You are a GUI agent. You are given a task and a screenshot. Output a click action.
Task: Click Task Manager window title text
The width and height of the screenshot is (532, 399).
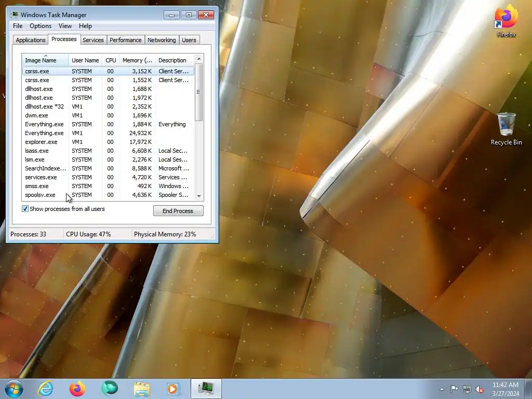(54, 15)
